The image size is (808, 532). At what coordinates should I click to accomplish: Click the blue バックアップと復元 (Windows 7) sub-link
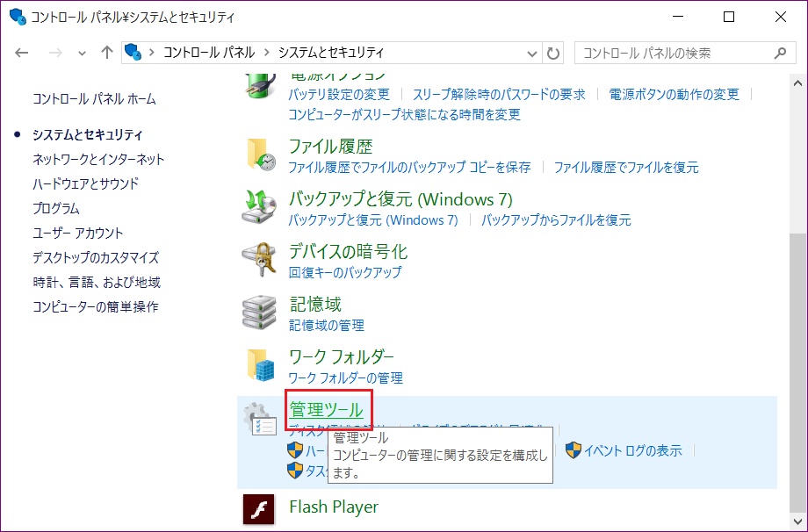coord(372,219)
